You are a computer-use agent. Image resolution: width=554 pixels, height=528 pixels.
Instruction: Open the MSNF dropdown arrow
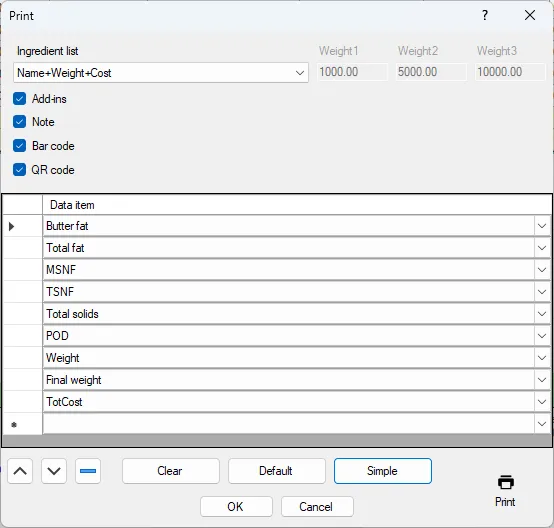click(x=542, y=270)
